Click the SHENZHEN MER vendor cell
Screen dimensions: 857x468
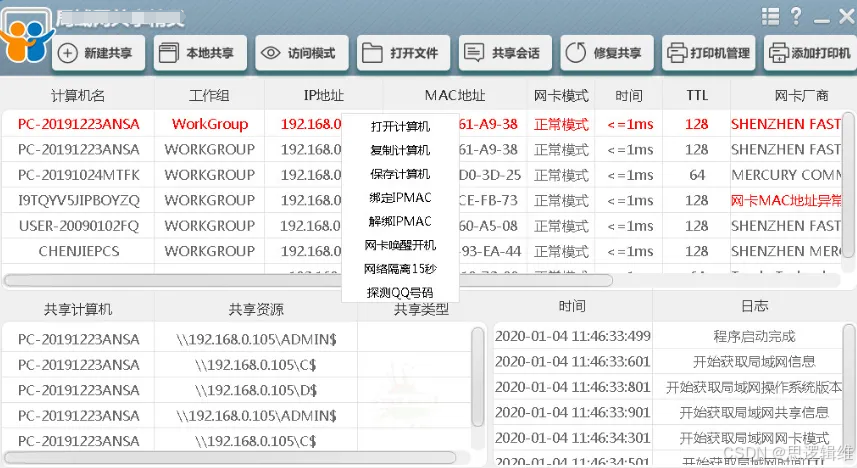786,251
